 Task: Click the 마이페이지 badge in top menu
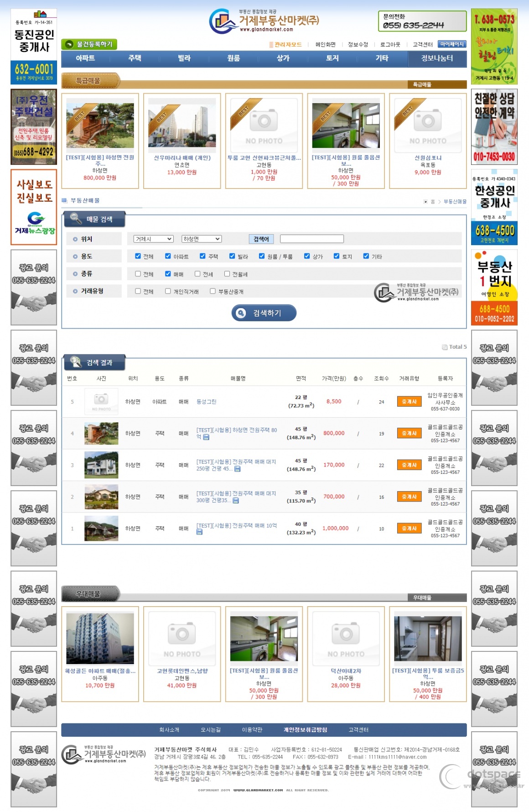[451, 44]
